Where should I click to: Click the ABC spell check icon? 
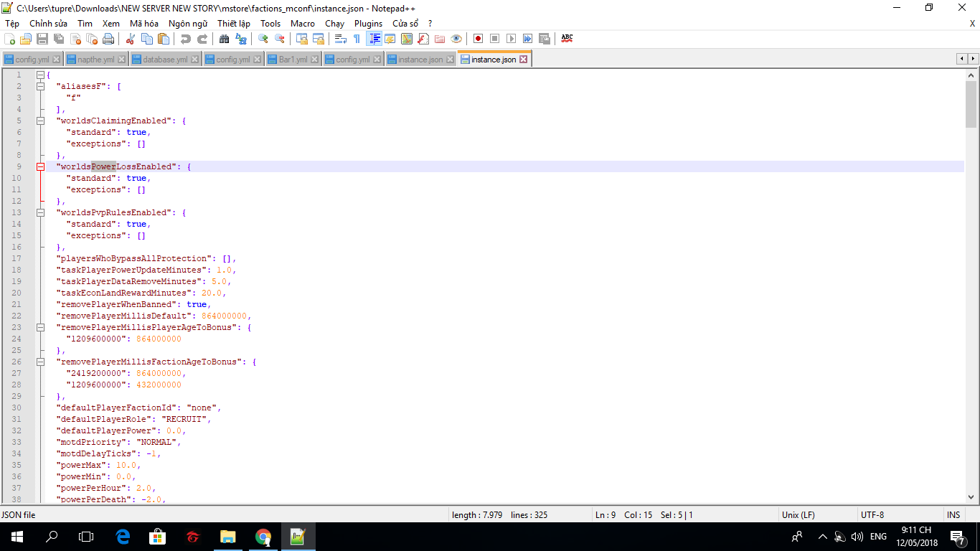tap(567, 39)
